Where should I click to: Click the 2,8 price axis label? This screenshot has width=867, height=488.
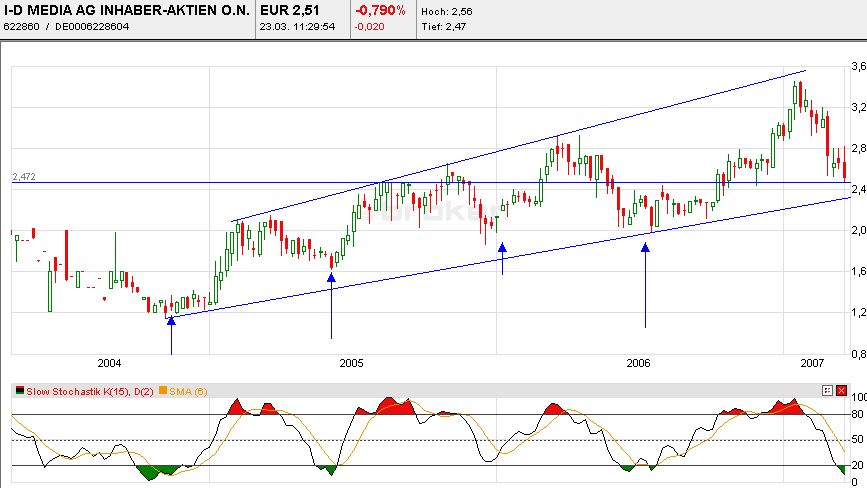pos(859,148)
